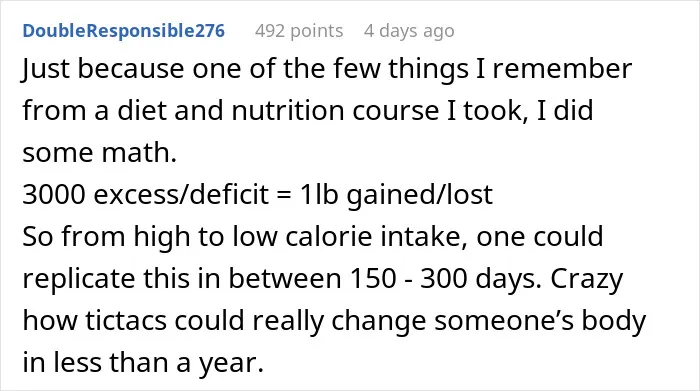Click the word "Crazy" in the comment
700x391 pixels.
587,279
